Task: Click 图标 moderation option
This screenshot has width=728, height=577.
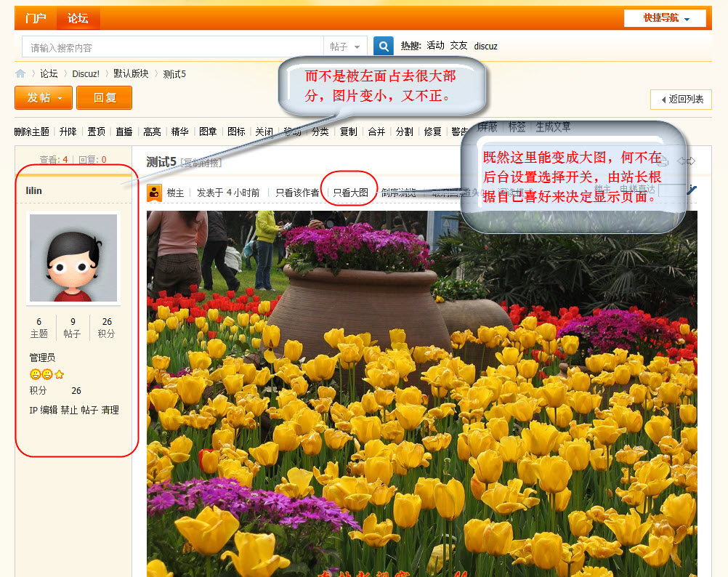Action: tap(236, 132)
